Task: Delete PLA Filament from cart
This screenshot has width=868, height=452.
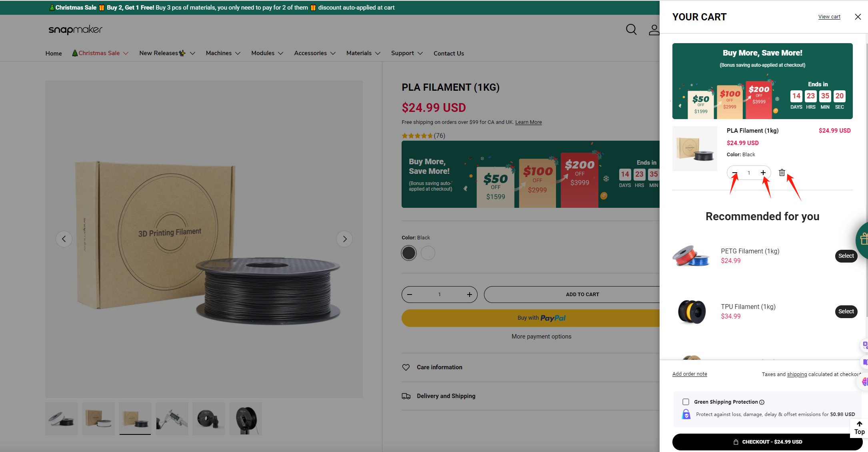Action: 782,173
